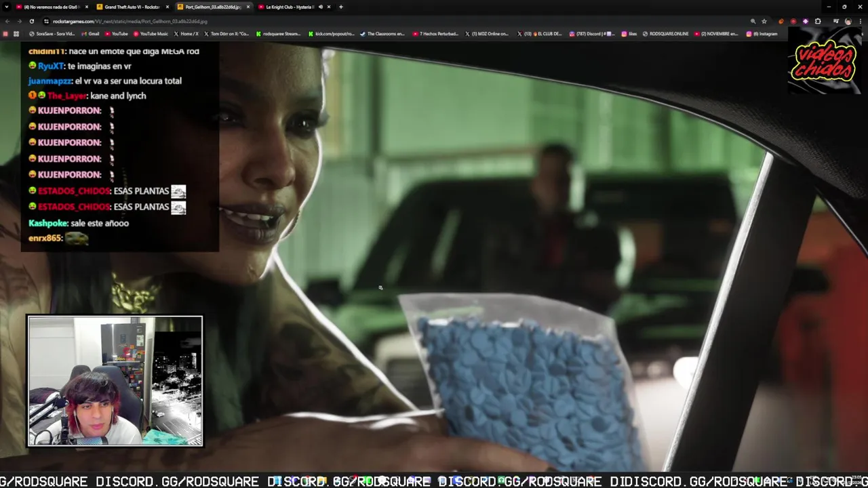Reload the current page

click(31, 21)
